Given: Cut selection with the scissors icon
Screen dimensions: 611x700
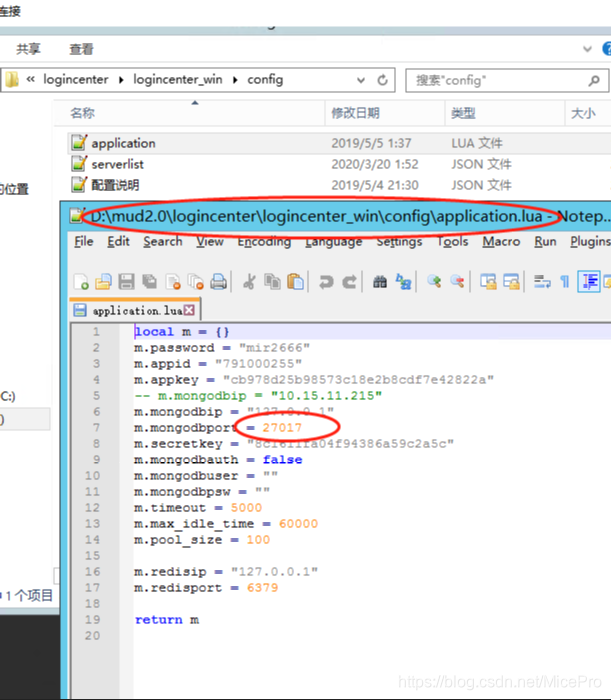Looking at the screenshot, I should click(249, 282).
